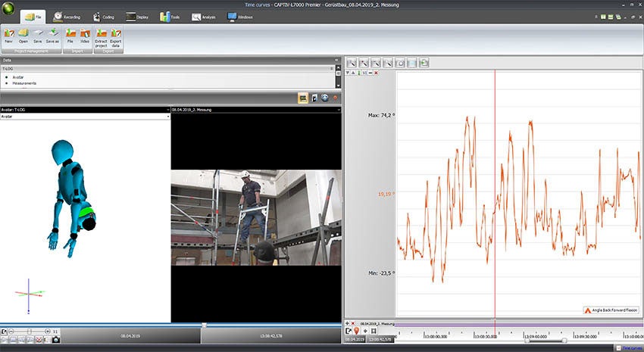Image resolution: width=644 pixels, height=352 pixels.
Task: Click the globe icon above video panel
Action: click(325, 98)
